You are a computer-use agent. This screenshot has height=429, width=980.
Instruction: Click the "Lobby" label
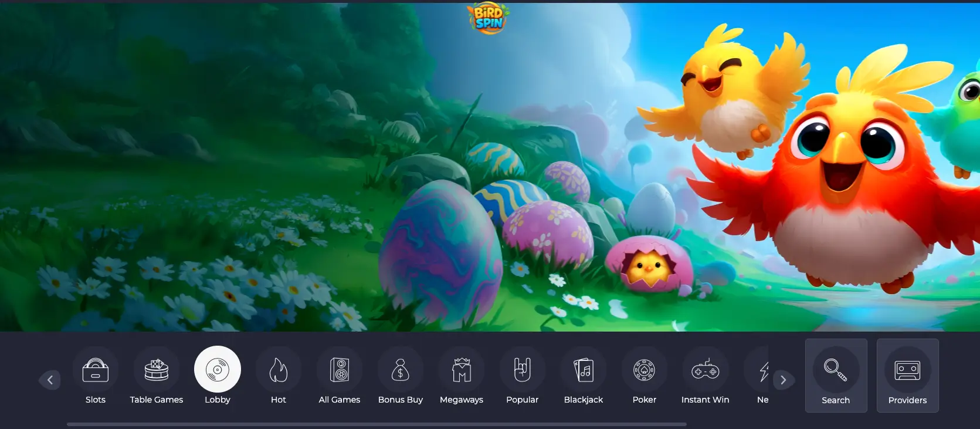(218, 400)
